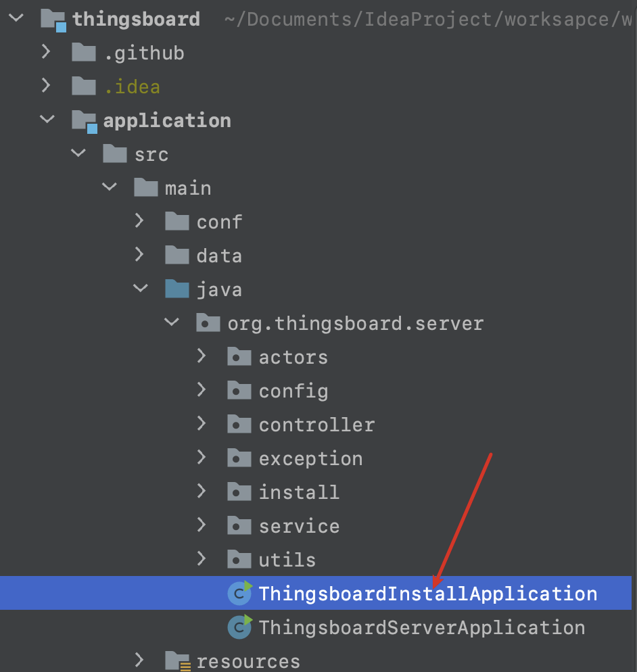Image resolution: width=637 pixels, height=672 pixels.
Task: Select the service package label
Action: coord(299,526)
